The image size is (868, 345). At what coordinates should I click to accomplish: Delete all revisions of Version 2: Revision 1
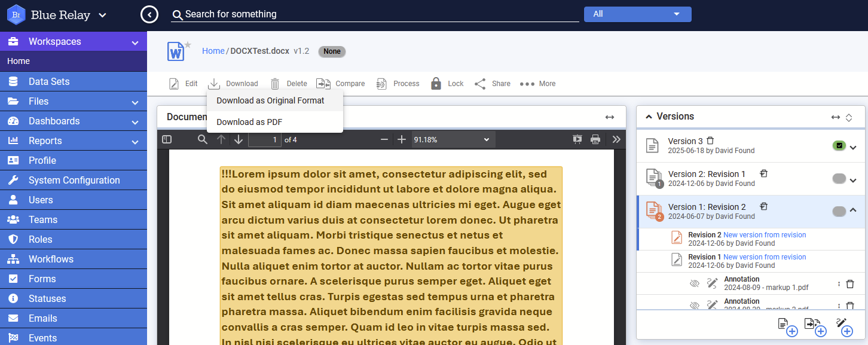point(763,173)
